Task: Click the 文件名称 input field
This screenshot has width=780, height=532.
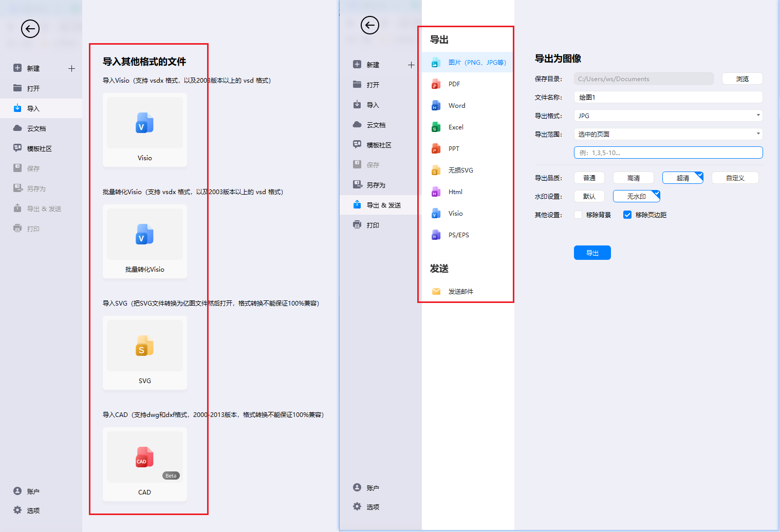Action: click(x=668, y=97)
